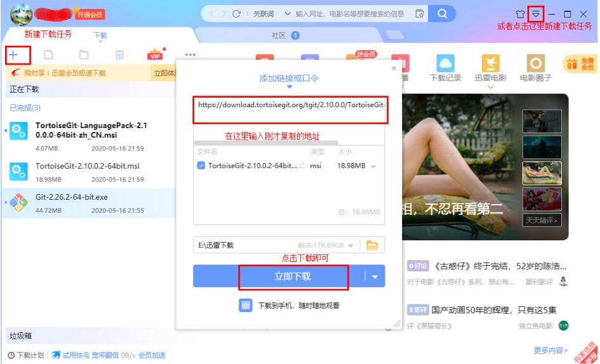600x364 pixels.
Task: Click the QR code icon for phone download
Action: pos(245,305)
